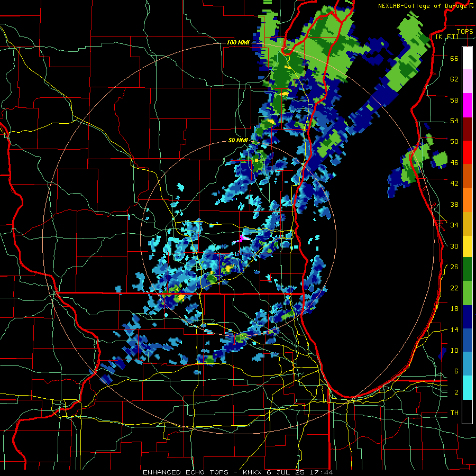The width and height of the screenshot is (476, 476).
Task: Click the 10 value on the scale
Action: point(454,350)
